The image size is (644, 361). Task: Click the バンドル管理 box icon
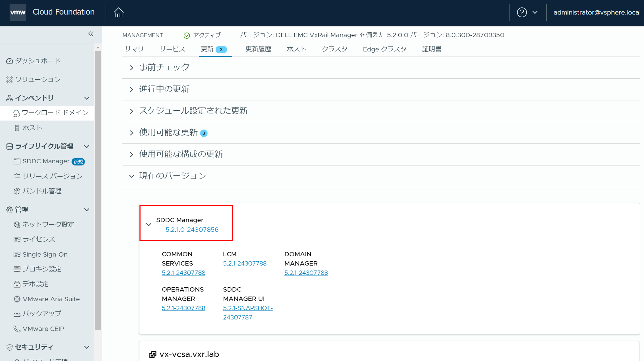[17, 191]
